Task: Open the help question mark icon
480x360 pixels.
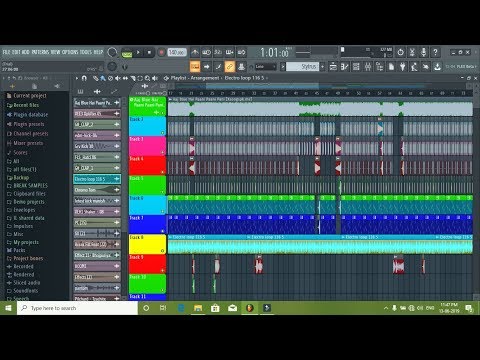Action: coord(435,52)
